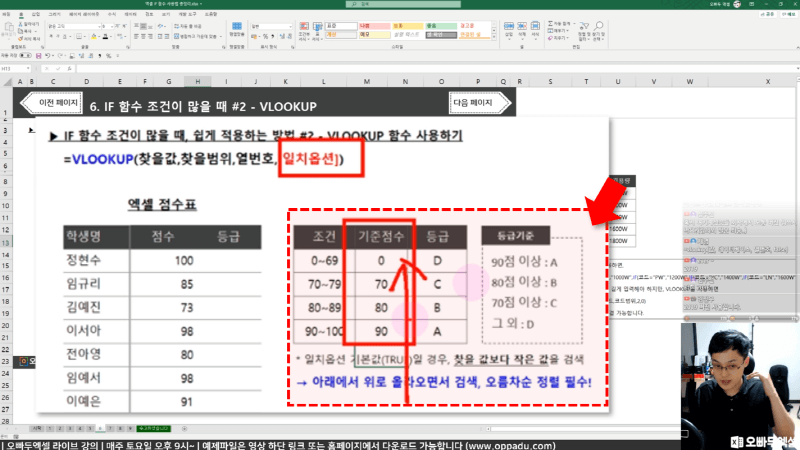Click the Share (공유) button at top right
The height and width of the screenshot is (450, 800).
click(769, 14)
